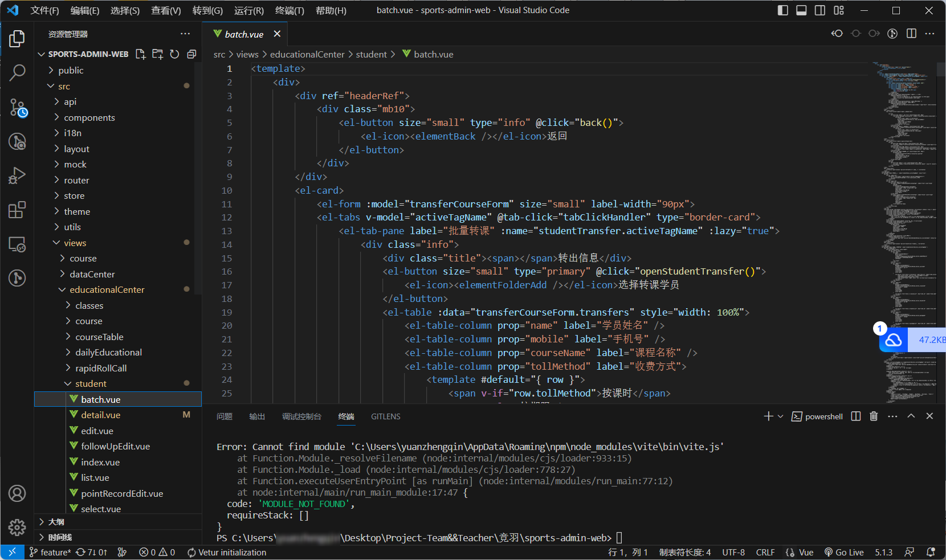
Task: Open the GitLens view in activity bar
Action: [17, 278]
